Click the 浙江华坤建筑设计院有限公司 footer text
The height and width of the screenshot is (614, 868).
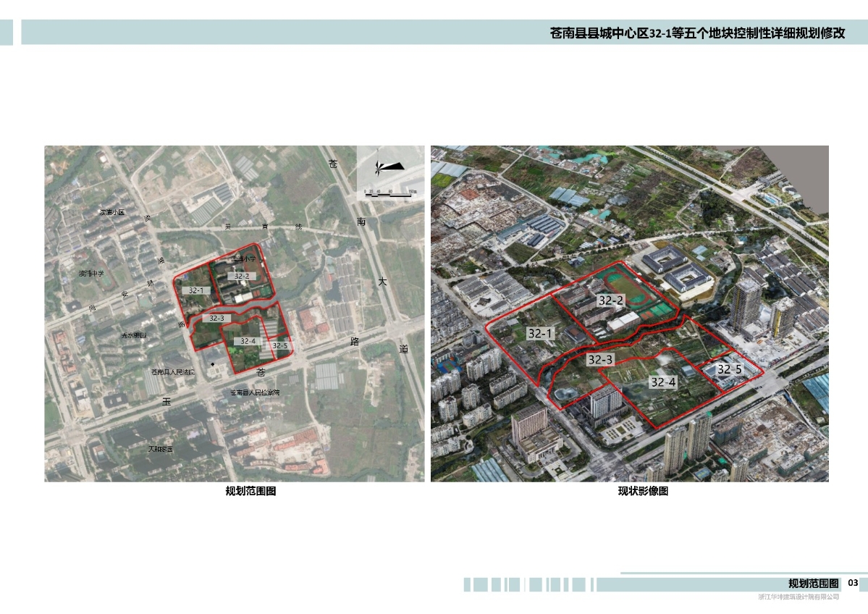798,597
